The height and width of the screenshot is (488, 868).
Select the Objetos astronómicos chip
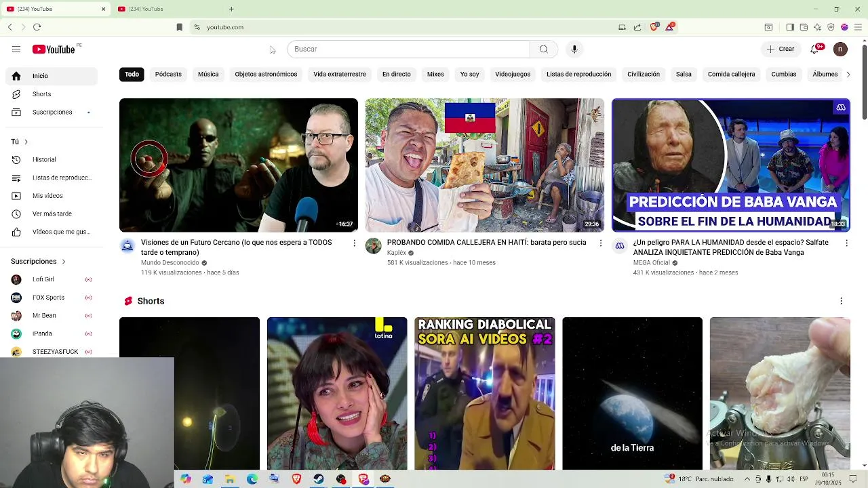266,74
